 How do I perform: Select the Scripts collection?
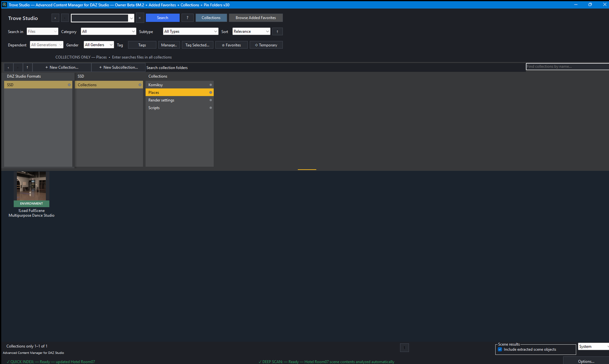point(179,108)
